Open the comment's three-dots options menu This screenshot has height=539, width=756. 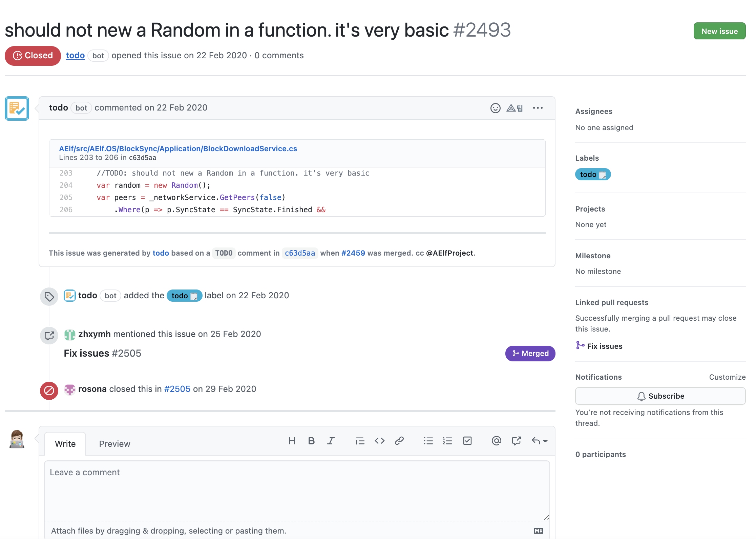point(538,108)
